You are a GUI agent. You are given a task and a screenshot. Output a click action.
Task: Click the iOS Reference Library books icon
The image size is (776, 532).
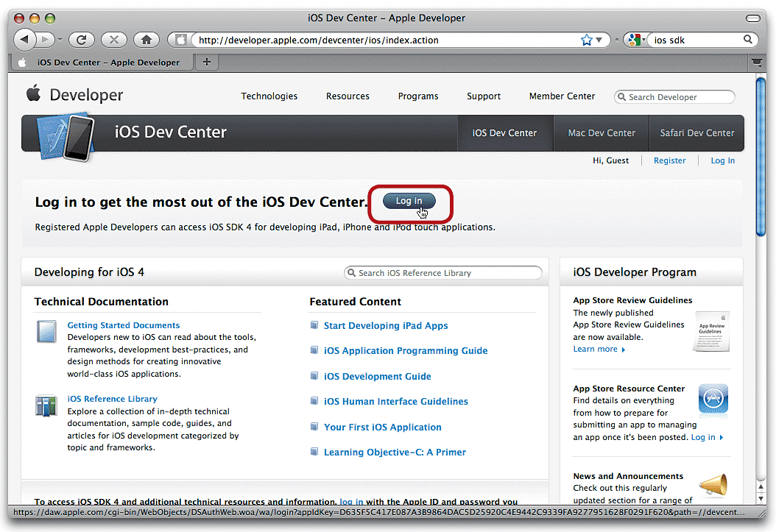pyautogui.click(x=46, y=406)
